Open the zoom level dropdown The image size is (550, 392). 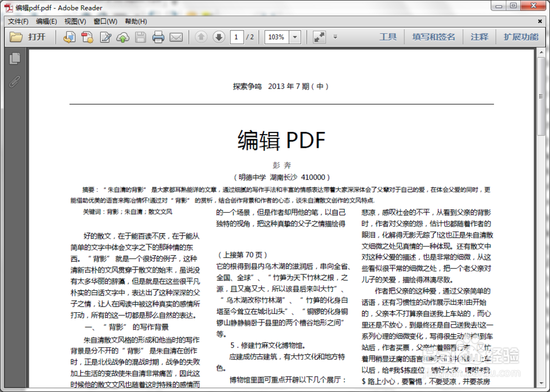(x=294, y=37)
